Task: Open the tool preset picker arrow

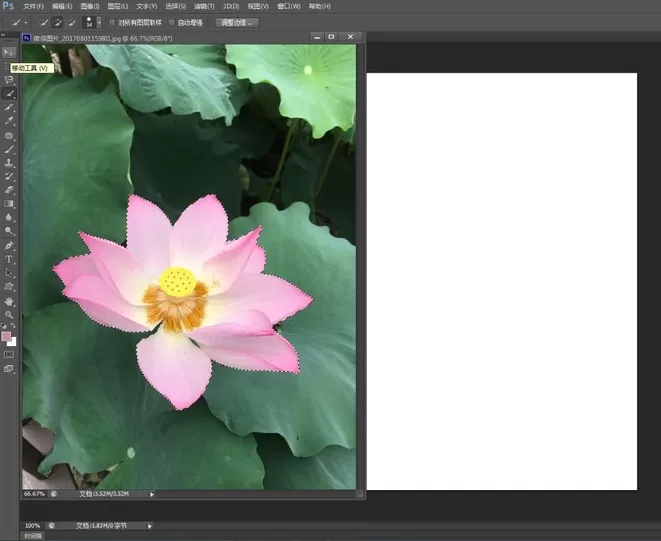Action: click(x=26, y=23)
